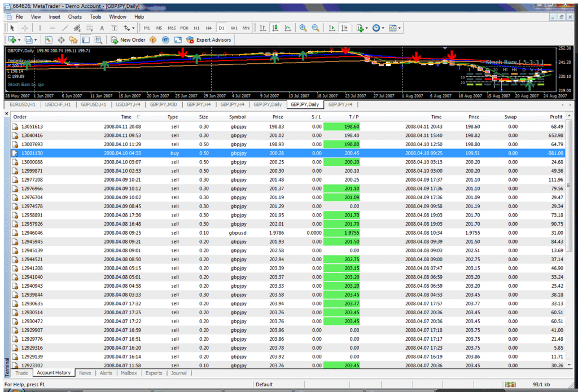This screenshot has width=578, height=392.
Task: Toggle chart Auto Scroll
Action: click(332, 28)
